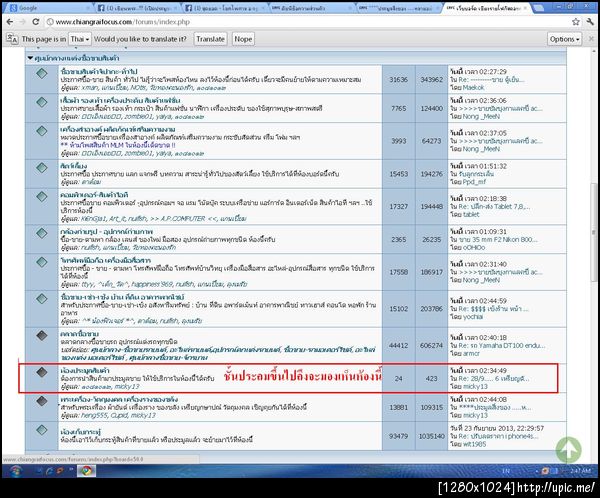
Task: Open the last post about Yamaha DT100
Action: click(502, 346)
